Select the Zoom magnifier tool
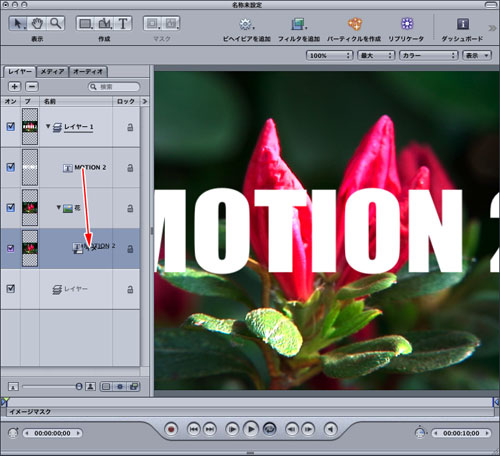500x456 pixels. click(x=56, y=24)
